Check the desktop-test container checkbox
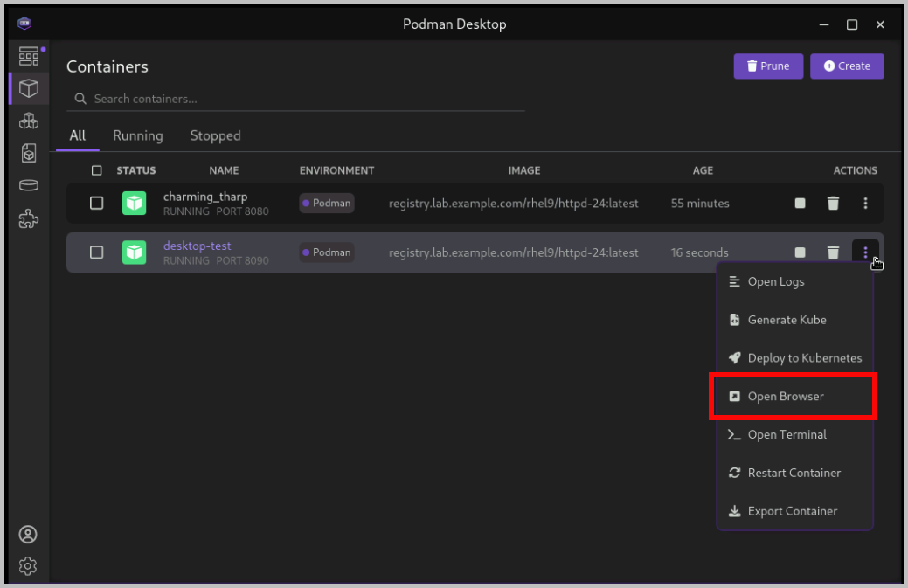 [x=97, y=252]
